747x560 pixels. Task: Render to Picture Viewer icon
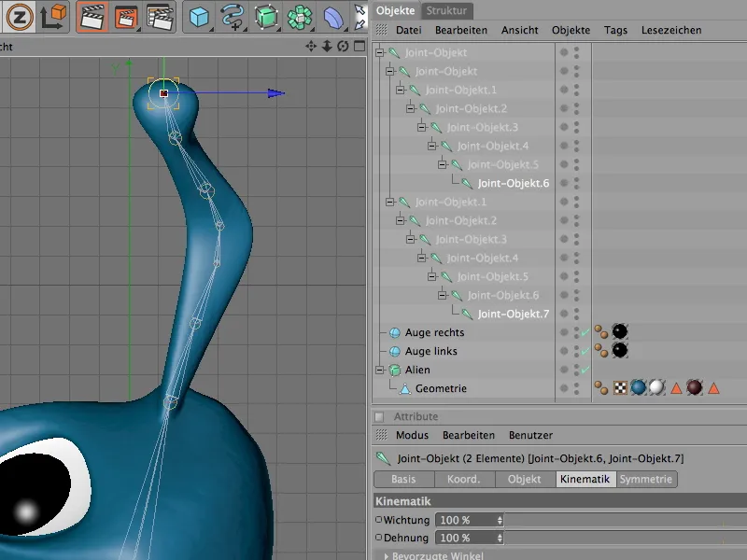pyautogui.click(x=126, y=18)
